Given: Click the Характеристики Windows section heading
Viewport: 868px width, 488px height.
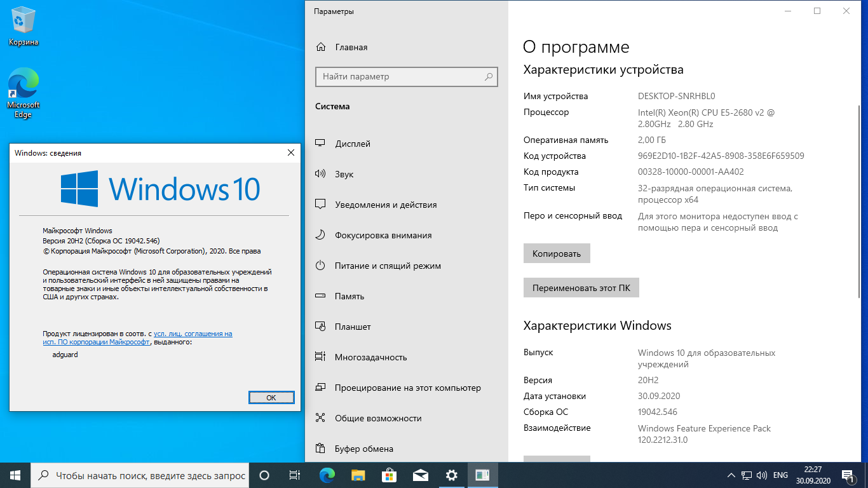Looking at the screenshot, I should [x=597, y=325].
